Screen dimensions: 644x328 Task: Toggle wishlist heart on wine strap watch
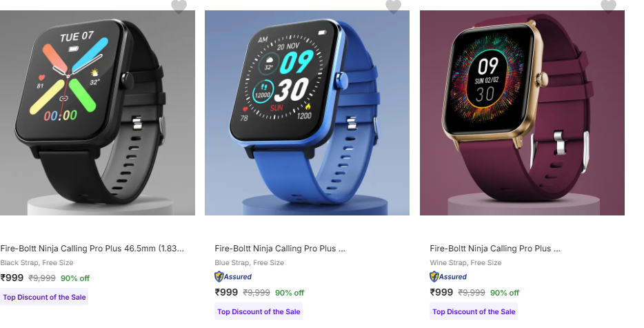(608, 6)
